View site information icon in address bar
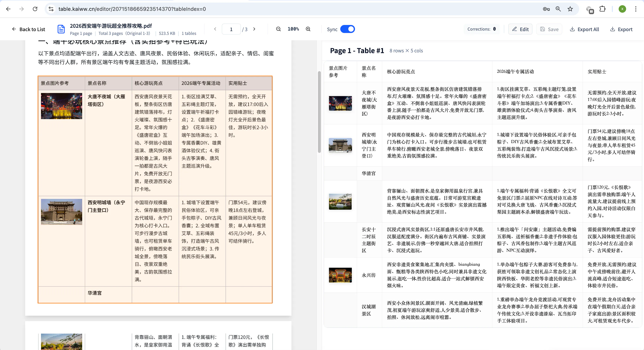 (x=51, y=9)
